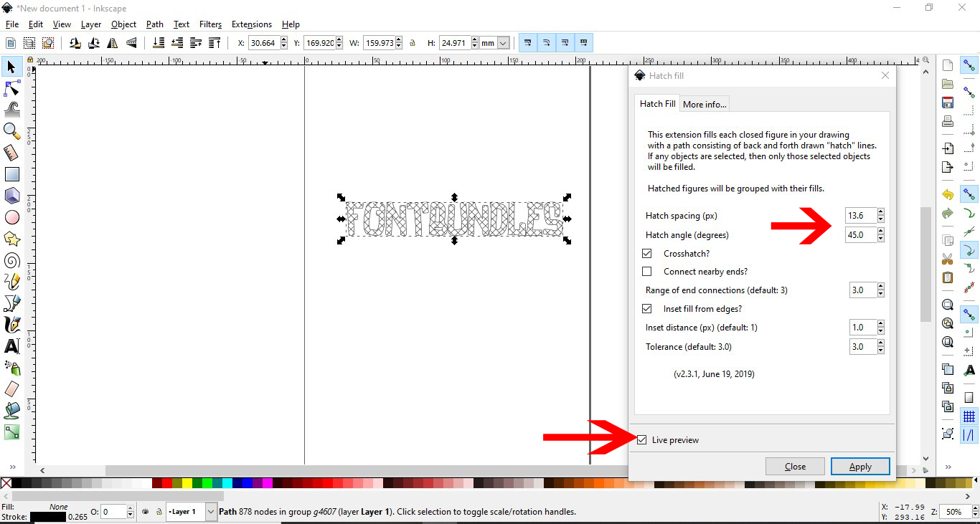Select the Spray tool
This screenshot has width=980, height=524.
(11, 368)
